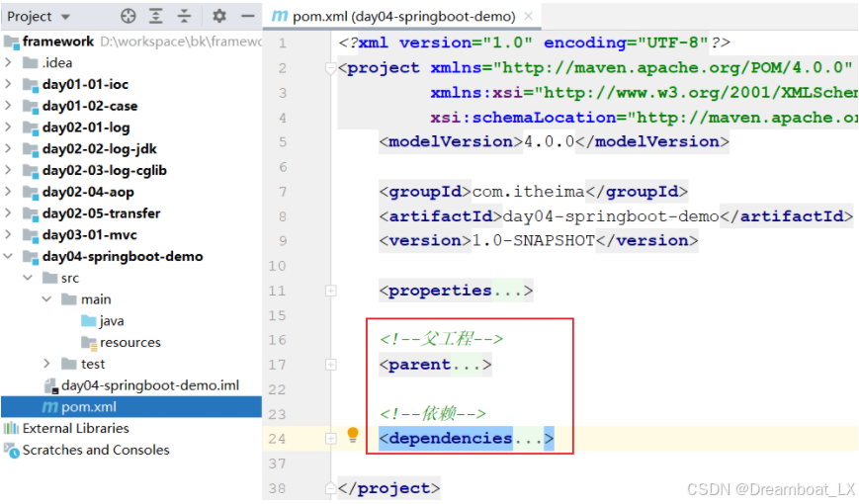Click the Scratches and Consoles icon
859x504 pixels.
tap(11, 451)
